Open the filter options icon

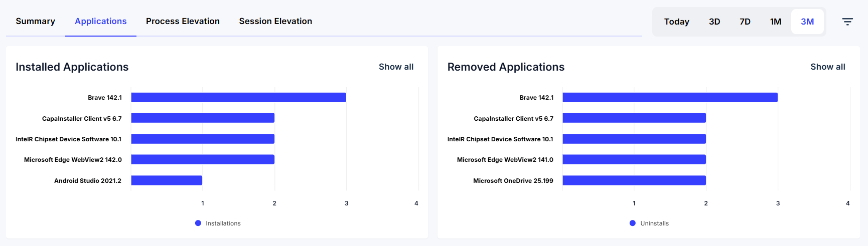tap(847, 22)
